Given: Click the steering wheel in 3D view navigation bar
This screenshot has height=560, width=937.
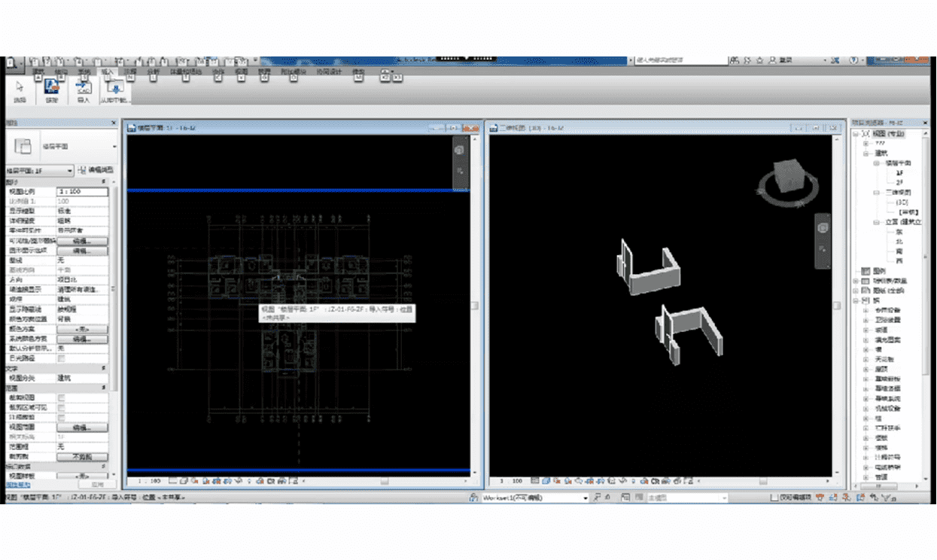Looking at the screenshot, I should [823, 227].
